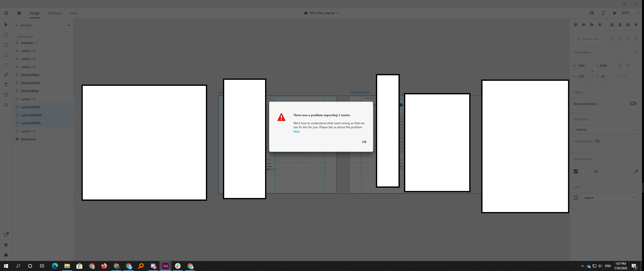Open the Scrolling Vertical dropdown
Image resolution: width=644 pixels, height=271 pixels.
click(605, 129)
